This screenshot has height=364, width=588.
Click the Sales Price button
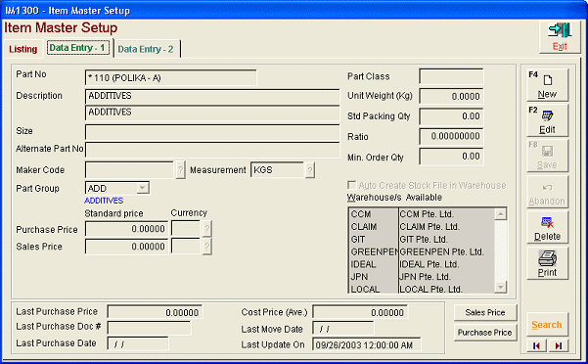[485, 313]
